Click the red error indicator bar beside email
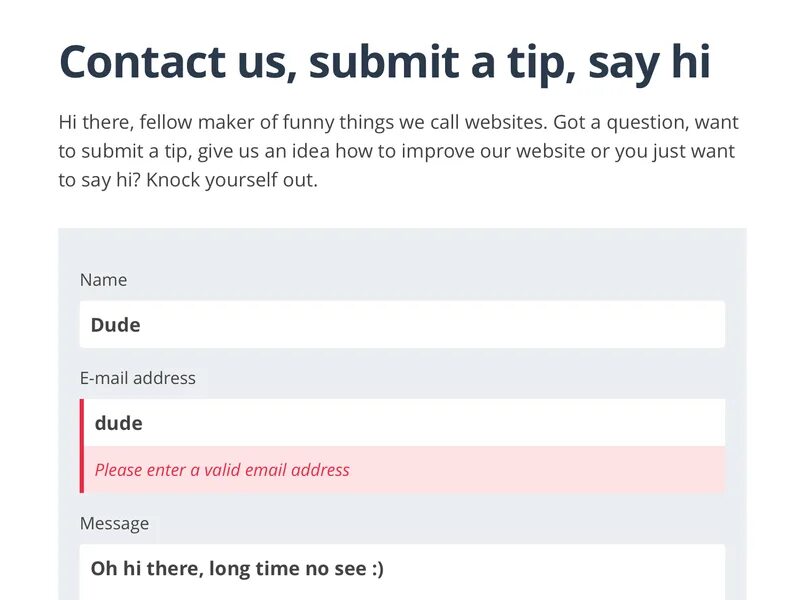The image size is (800, 600). [x=82, y=446]
